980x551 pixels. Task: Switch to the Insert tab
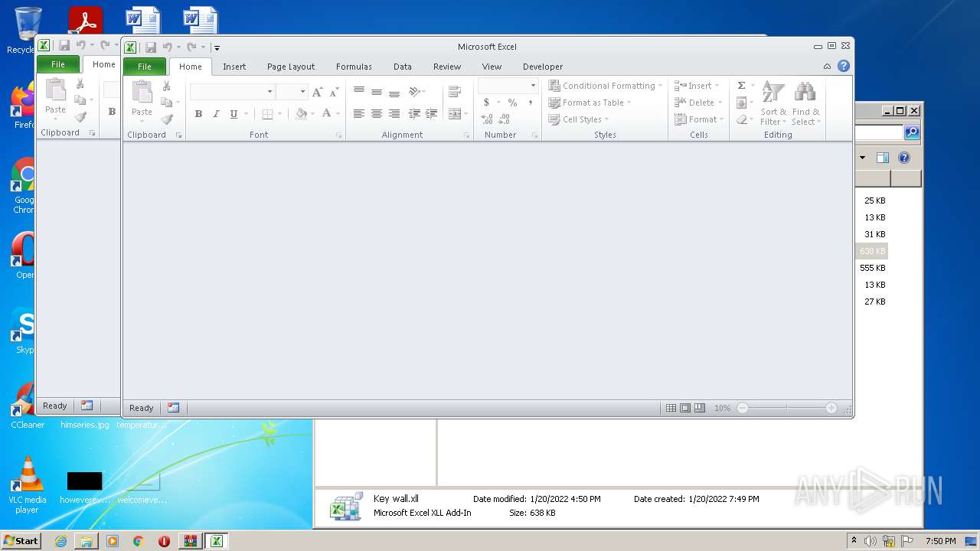click(234, 67)
